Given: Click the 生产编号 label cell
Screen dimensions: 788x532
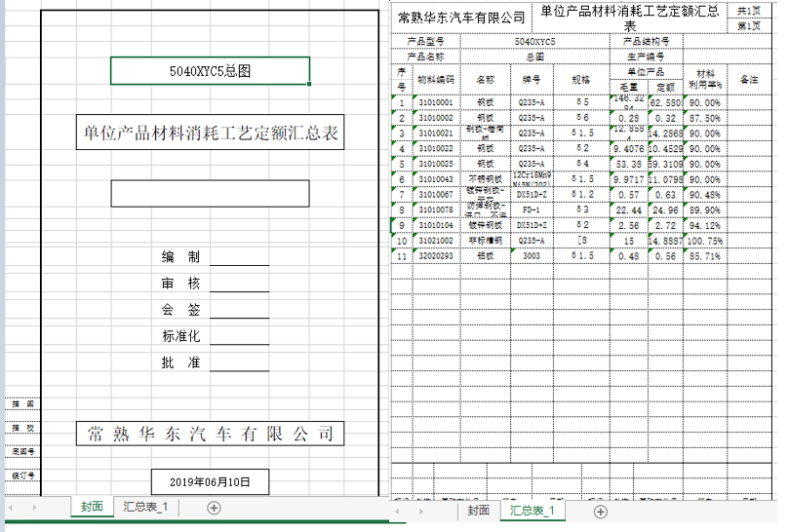Looking at the screenshot, I should [647, 57].
